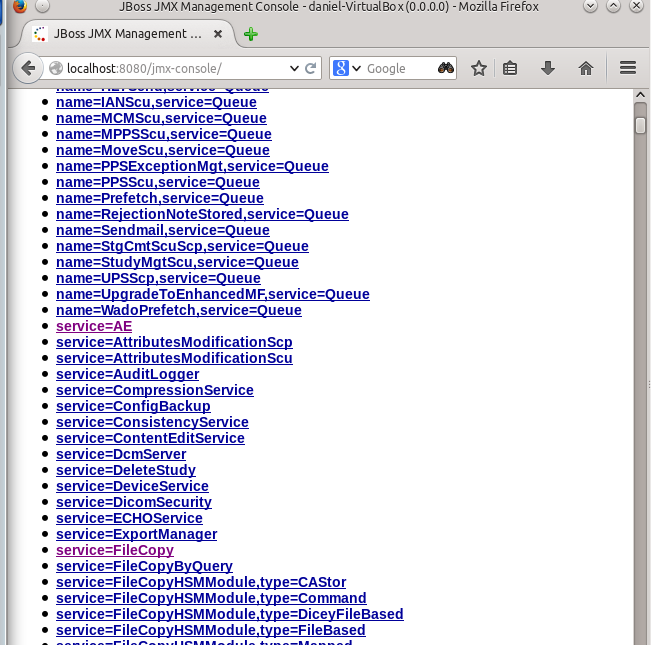This screenshot has width=651, height=645.
Task: Reload the page with the refresh icon
Action: (x=311, y=68)
